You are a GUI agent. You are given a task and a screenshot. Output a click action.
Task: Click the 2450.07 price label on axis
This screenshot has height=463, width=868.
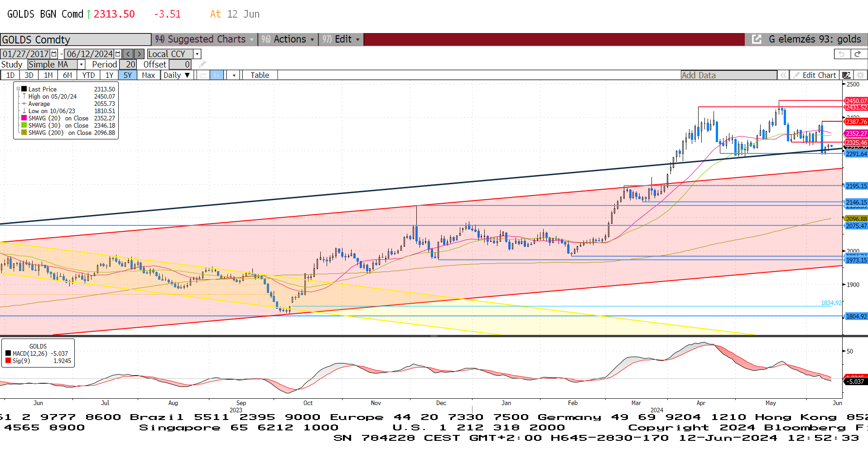(x=856, y=101)
